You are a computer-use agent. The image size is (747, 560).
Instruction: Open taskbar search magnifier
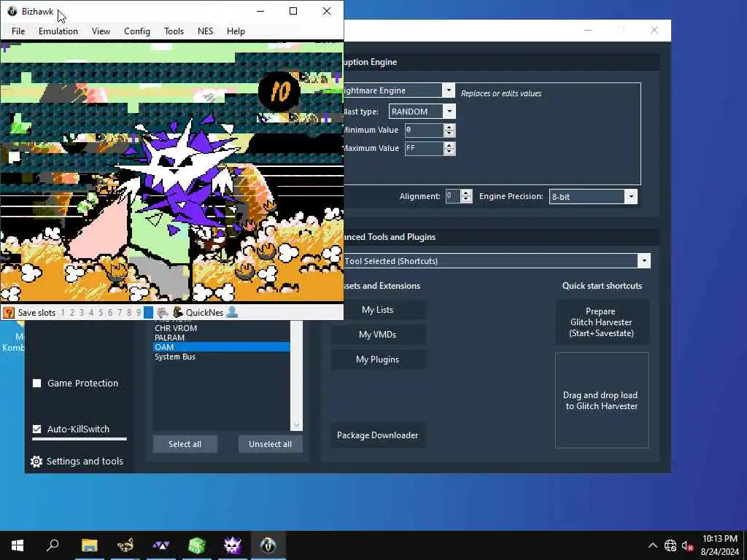[53, 545]
